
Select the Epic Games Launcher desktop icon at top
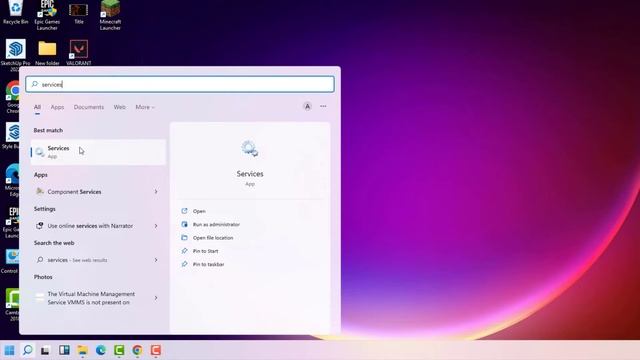point(47,15)
